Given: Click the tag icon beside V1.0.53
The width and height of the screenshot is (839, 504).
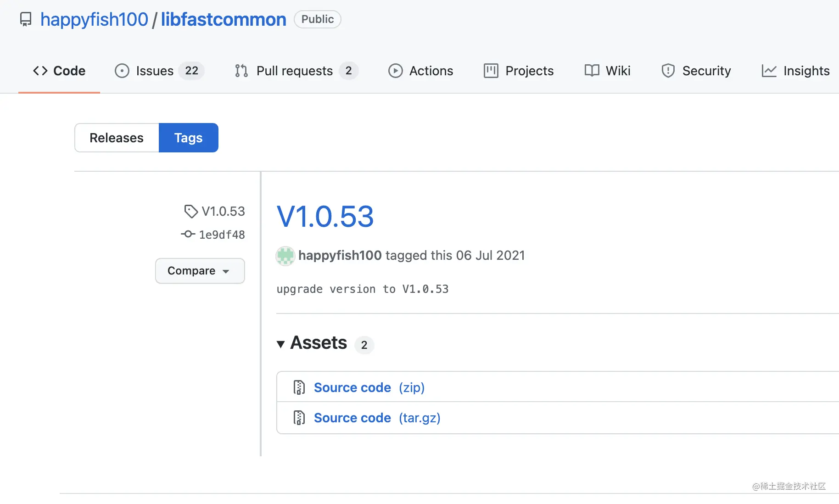Looking at the screenshot, I should (191, 211).
